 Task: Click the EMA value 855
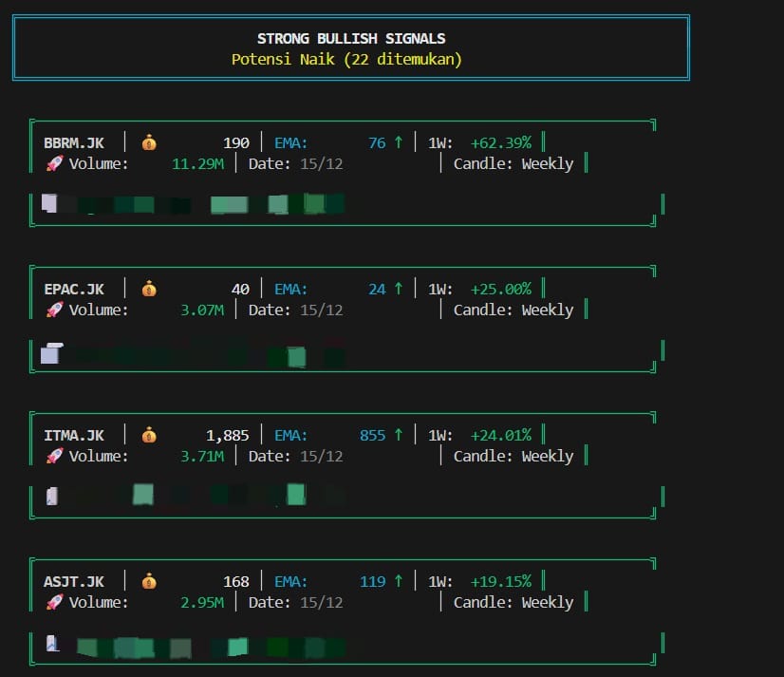tap(372, 435)
